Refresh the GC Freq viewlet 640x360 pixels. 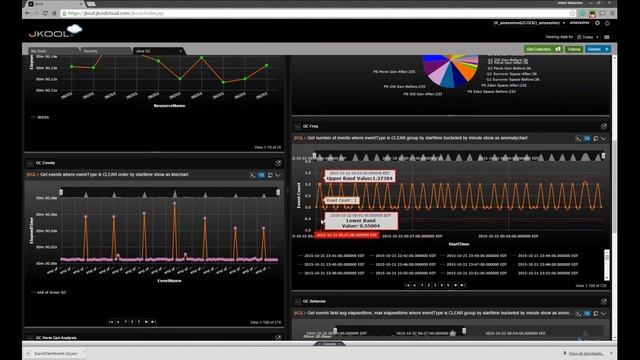[x=596, y=139]
